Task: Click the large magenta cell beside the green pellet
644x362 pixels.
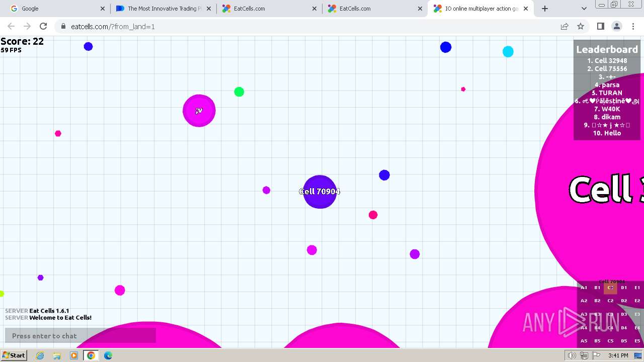Action: point(199,111)
